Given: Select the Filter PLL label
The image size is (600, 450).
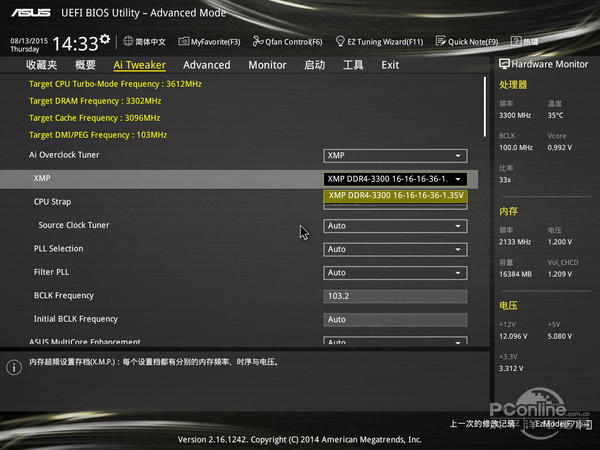Looking at the screenshot, I should (51, 272).
